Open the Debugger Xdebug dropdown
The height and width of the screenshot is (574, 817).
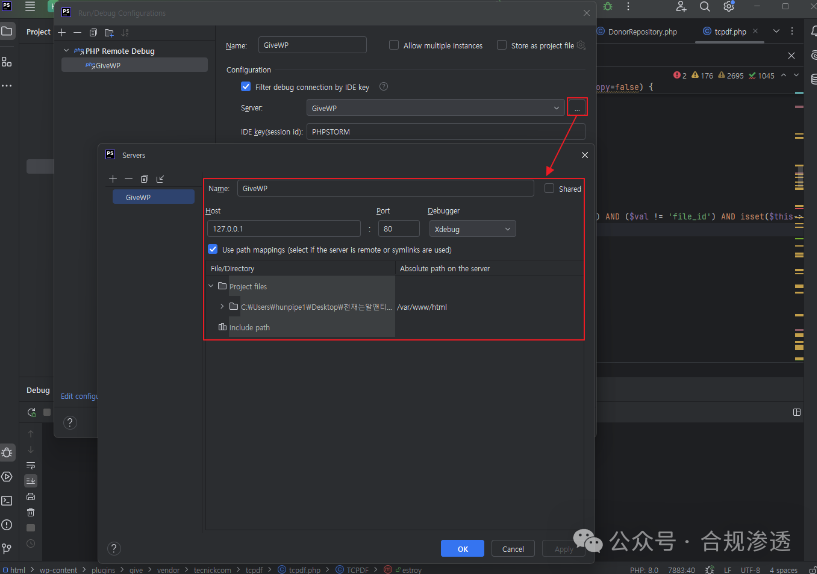473,229
